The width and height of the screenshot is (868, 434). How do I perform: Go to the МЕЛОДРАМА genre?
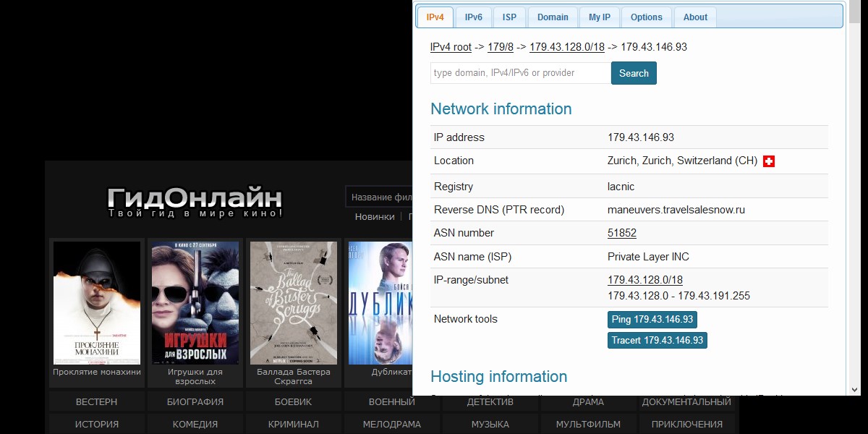click(392, 425)
